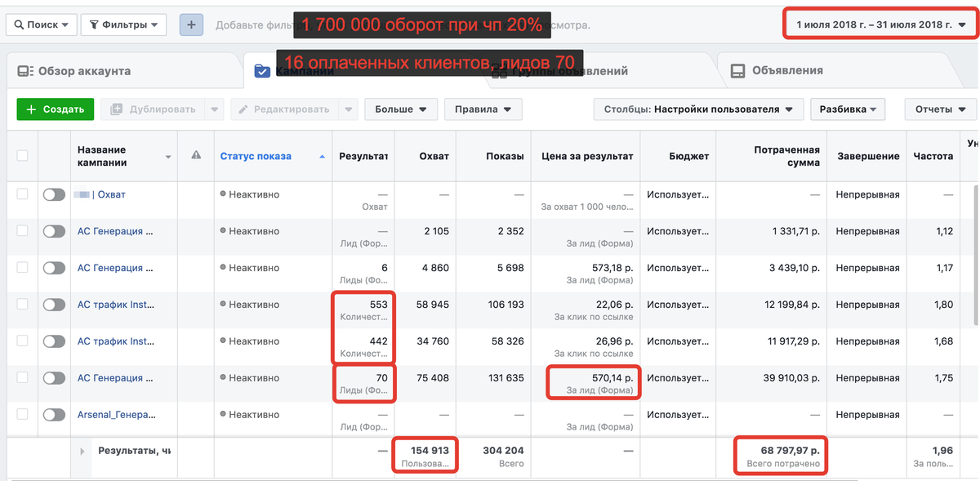Open the Filters (Фильтры) dropdown

(125, 24)
